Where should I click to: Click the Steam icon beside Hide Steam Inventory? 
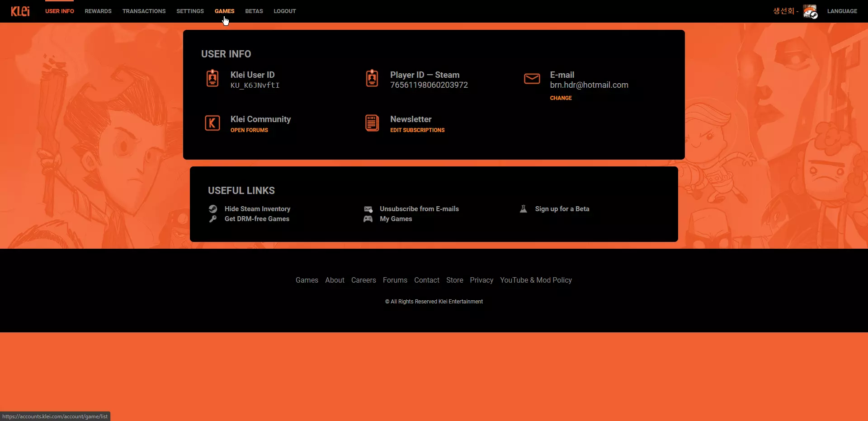tap(213, 209)
